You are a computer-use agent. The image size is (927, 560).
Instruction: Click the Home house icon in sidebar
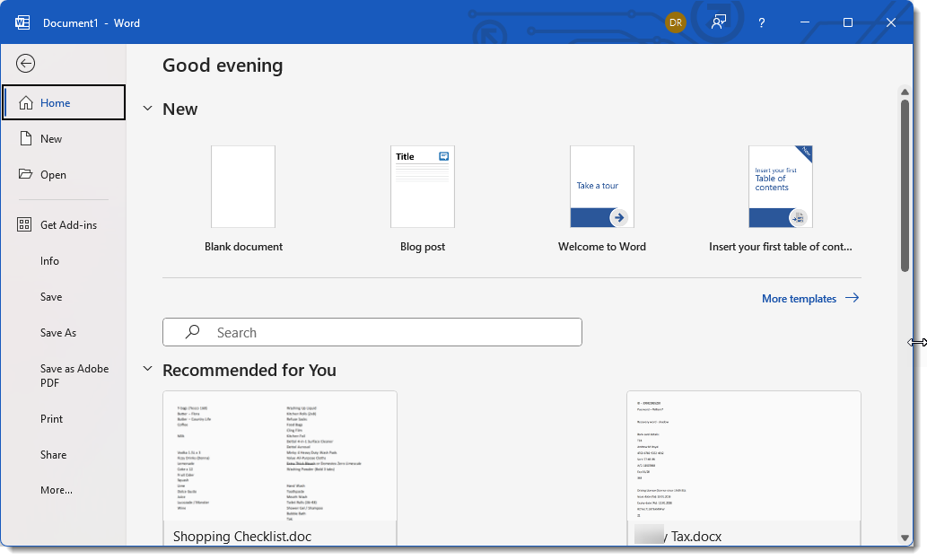click(x=25, y=102)
